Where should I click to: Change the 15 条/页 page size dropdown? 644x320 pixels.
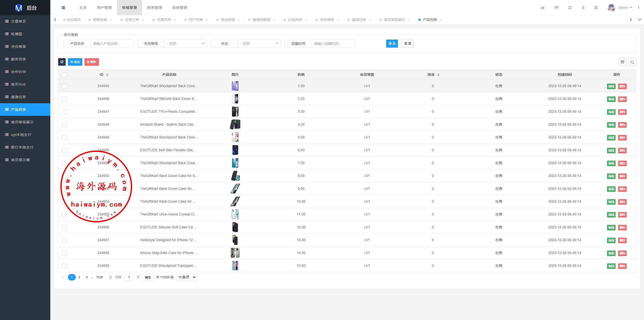[x=186, y=277]
